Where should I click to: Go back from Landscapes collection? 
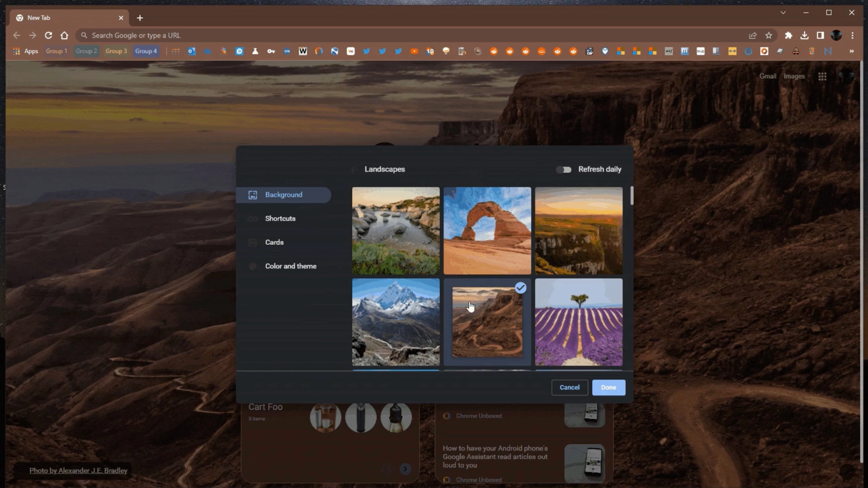click(x=354, y=169)
